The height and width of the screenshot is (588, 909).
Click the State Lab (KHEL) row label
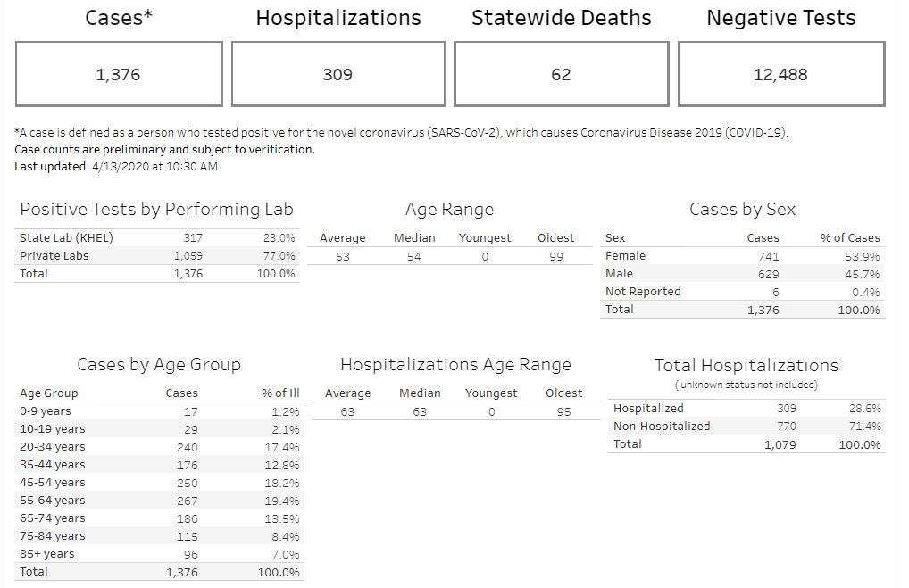(x=66, y=237)
